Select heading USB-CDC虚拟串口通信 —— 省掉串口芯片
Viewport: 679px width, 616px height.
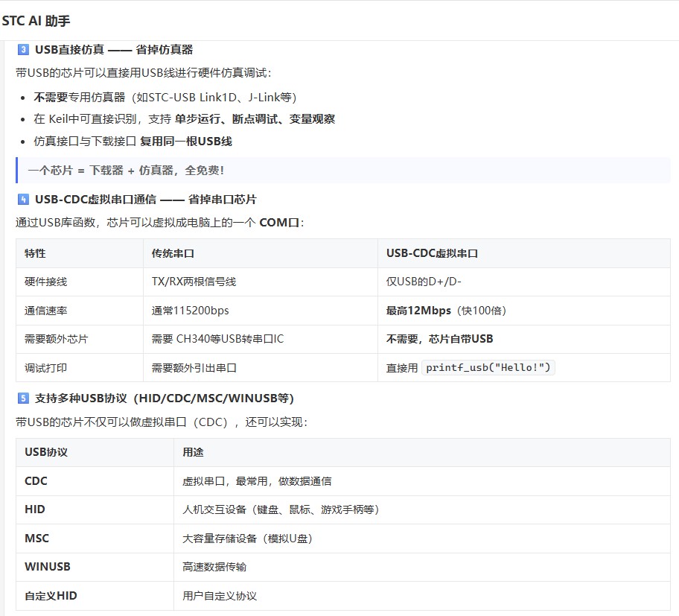(x=145, y=200)
